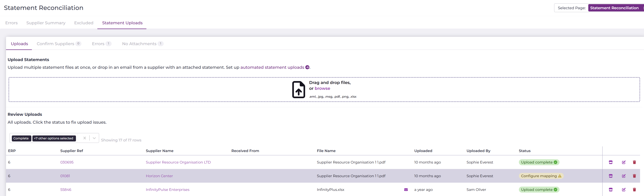
Task: Click the file upload arrow icon
Action: point(298,89)
